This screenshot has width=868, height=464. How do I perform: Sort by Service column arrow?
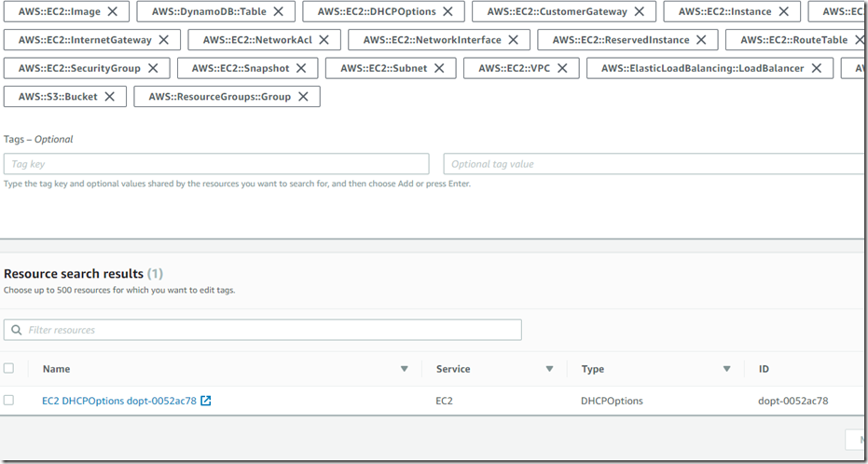pos(549,369)
